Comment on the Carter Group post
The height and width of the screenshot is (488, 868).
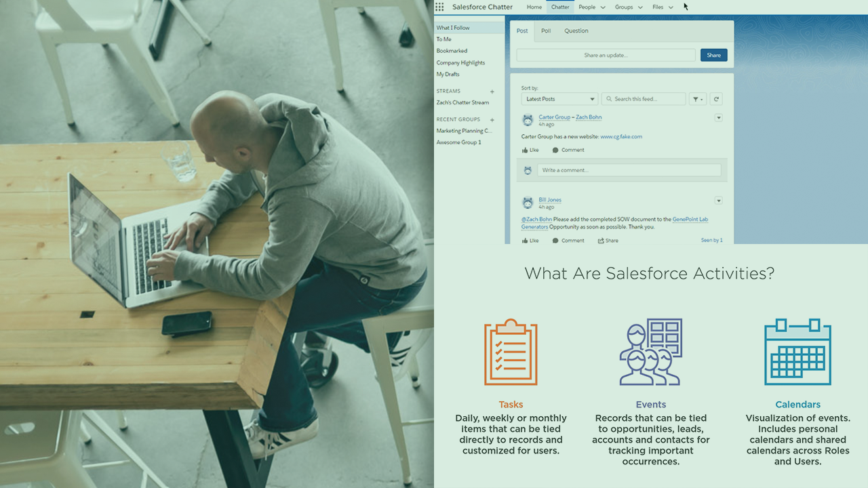point(568,150)
